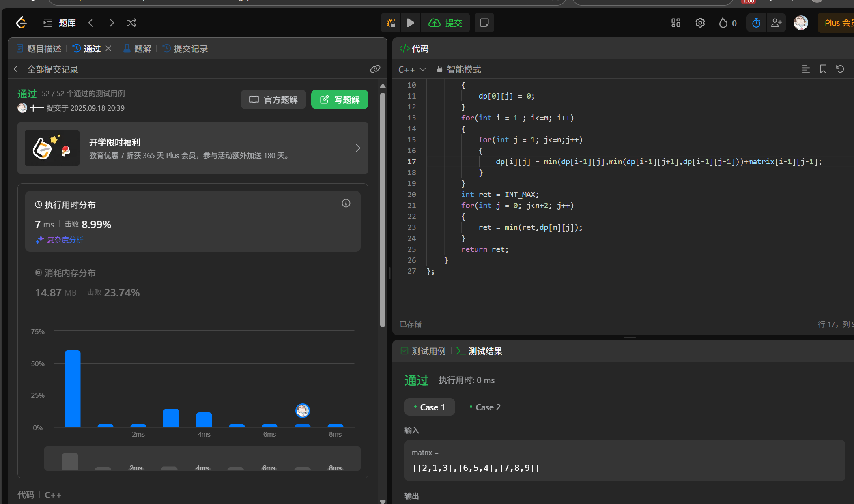Run code with the play button
Image resolution: width=854 pixels, height=504 pixels.
tap(410, 23)
